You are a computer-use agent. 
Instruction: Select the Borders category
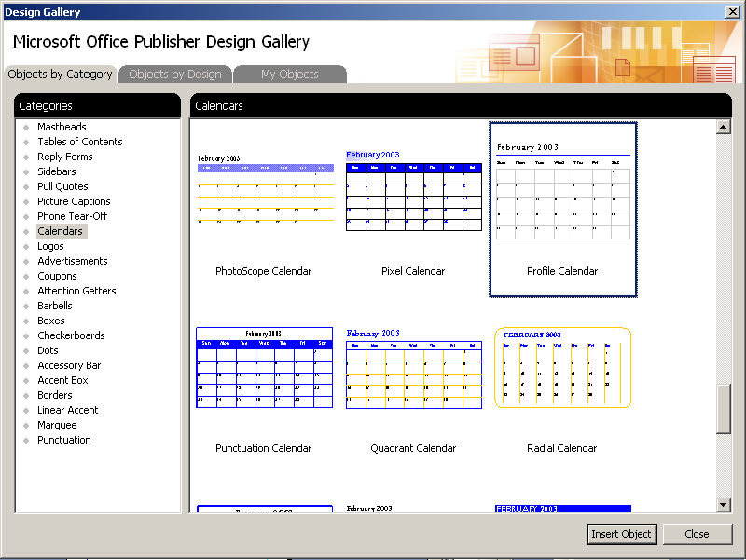click(x=54, y=395)
